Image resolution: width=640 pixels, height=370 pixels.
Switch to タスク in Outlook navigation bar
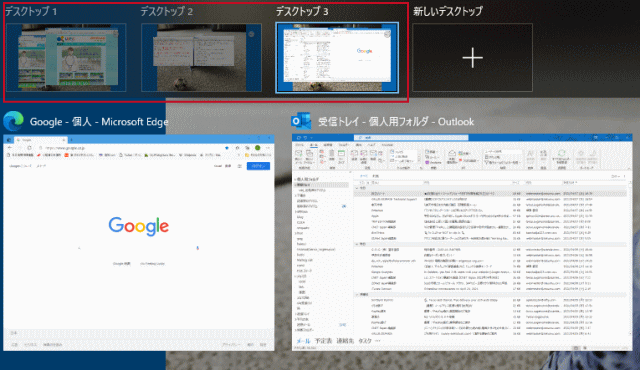(364, 341)
